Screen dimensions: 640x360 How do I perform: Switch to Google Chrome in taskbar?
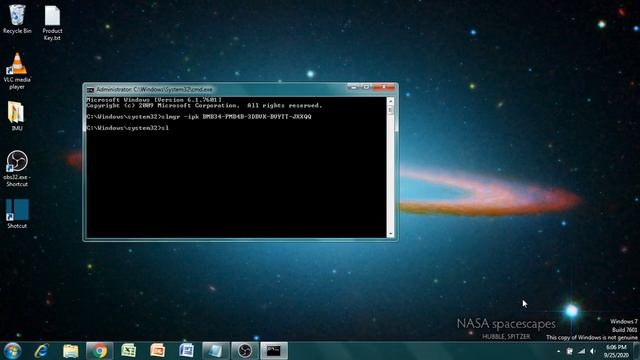click(x=99, y=351)
